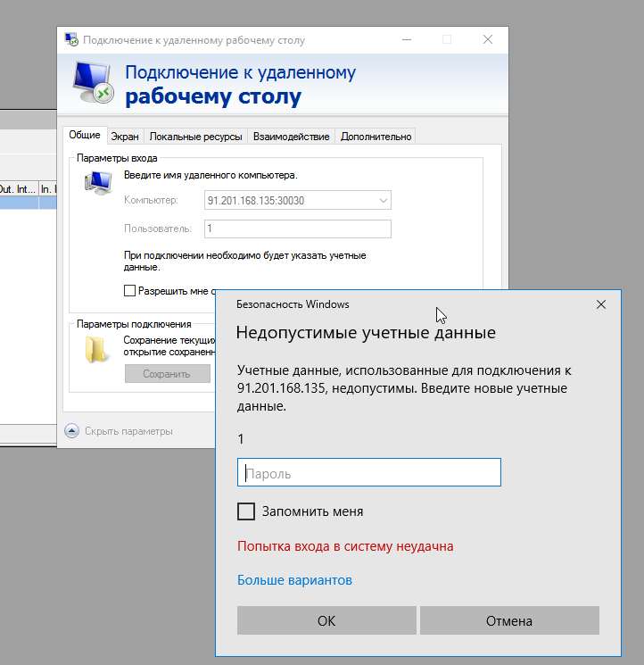
Task: Click the greyed Сохранить button
Action: coord(168,374)
